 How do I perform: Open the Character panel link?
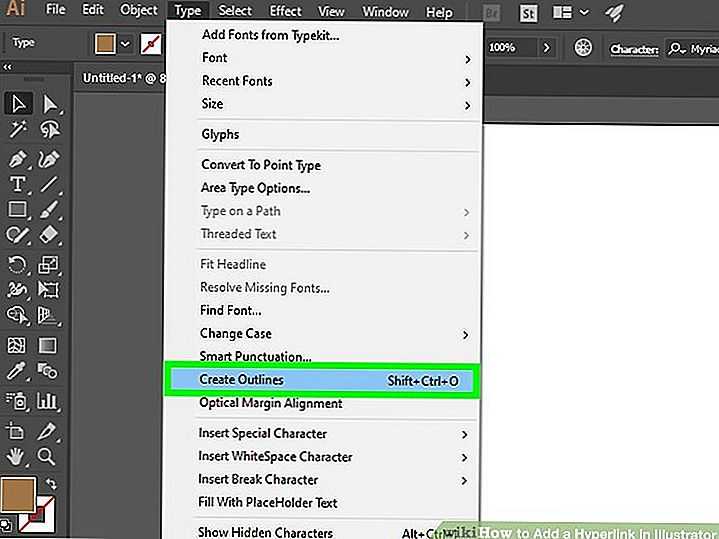(634, 49)
